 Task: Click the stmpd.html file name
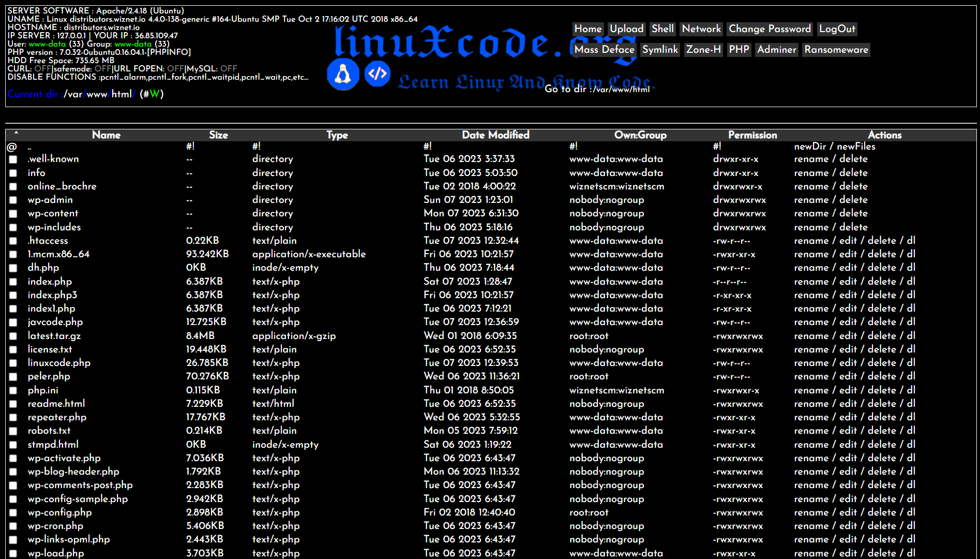tap(53, 445)
